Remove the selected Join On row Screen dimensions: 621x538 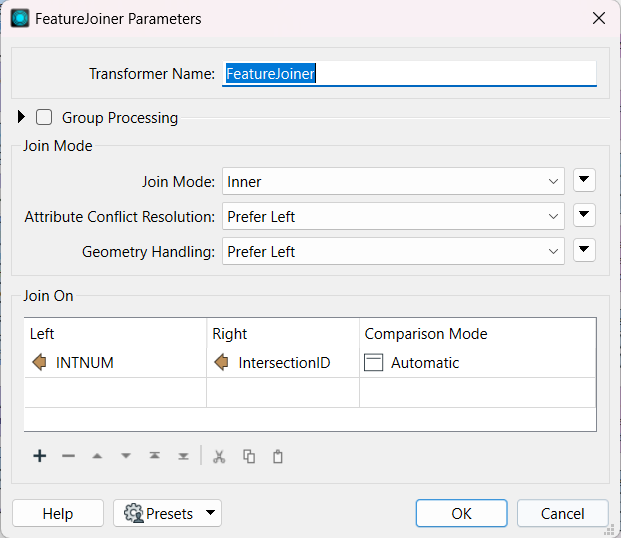(x=68, y=456)
